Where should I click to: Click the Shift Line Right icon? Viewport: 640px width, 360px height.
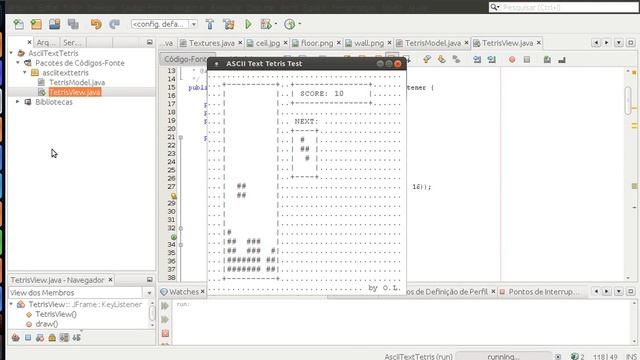coord(492,60)
